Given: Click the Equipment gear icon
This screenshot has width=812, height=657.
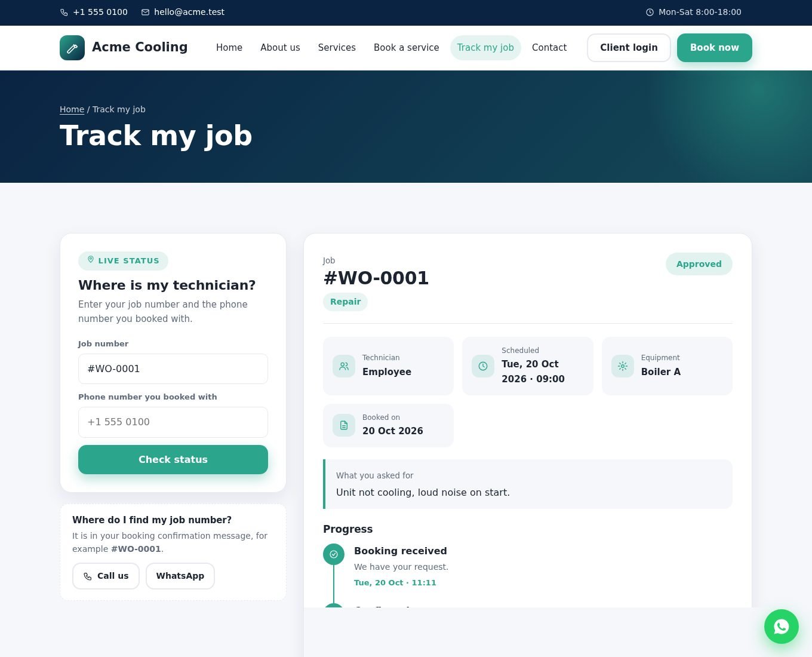Looking at the screenshot, I should pyautogui.click(x=623, y=366).
